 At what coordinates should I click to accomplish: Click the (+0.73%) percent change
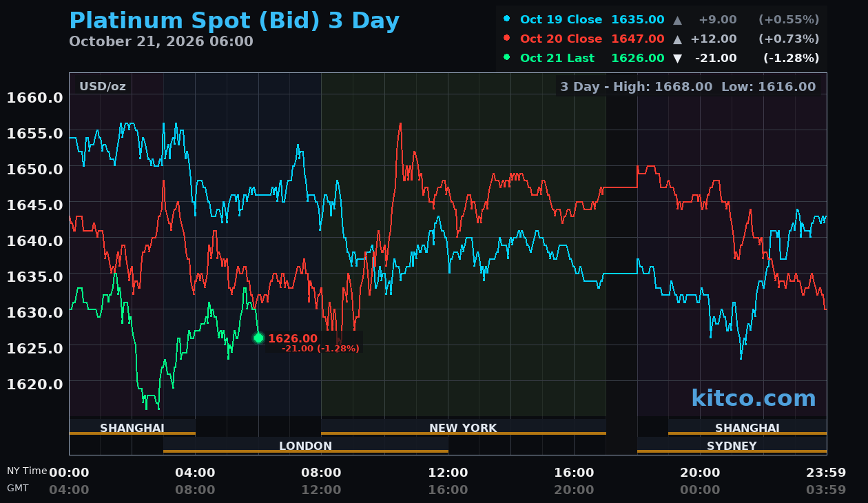coord(789,39)
